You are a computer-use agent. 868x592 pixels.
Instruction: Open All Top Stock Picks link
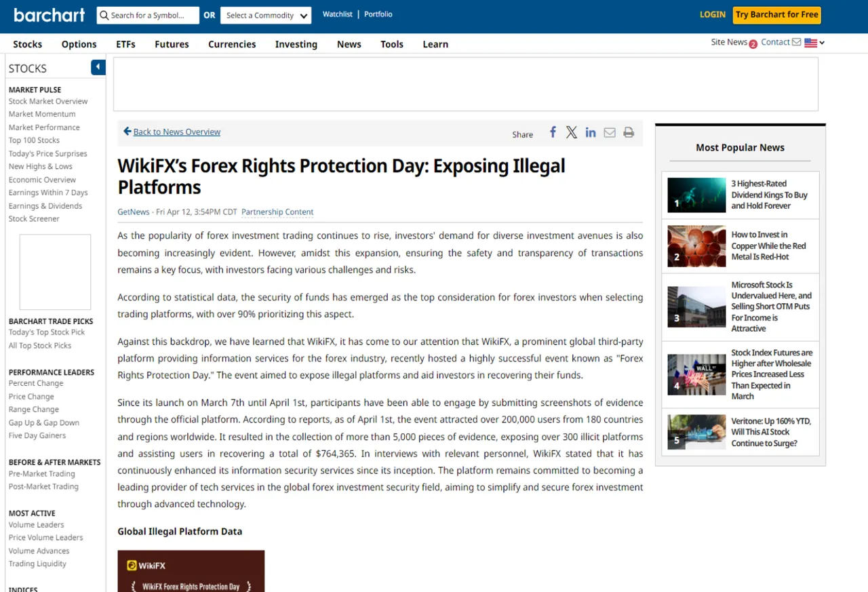coord(40,345)
